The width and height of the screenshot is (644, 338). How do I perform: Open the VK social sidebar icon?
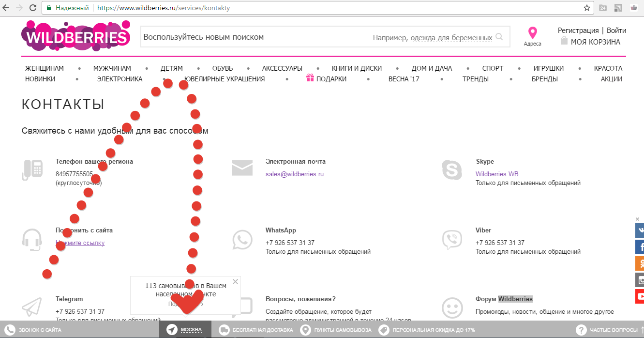640,230
